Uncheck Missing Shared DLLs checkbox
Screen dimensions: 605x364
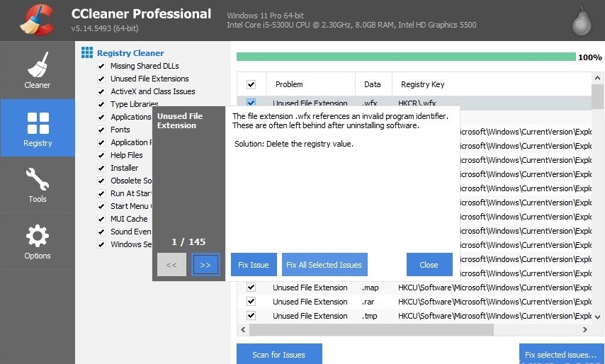(x=101, y=66)
